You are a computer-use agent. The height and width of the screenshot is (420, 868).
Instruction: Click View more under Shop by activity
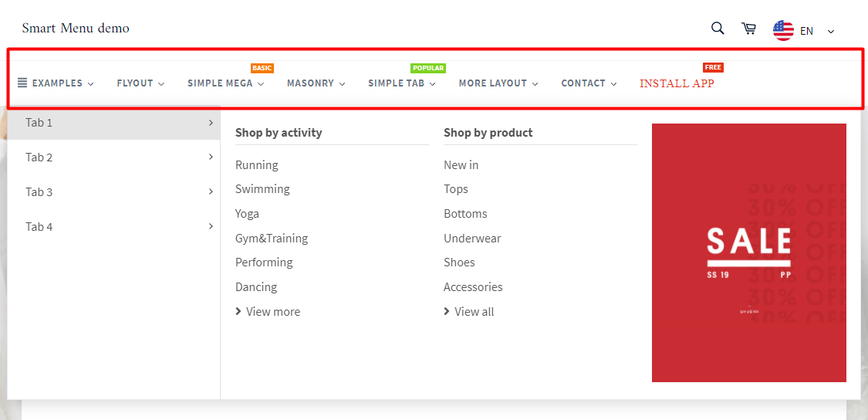272,312
